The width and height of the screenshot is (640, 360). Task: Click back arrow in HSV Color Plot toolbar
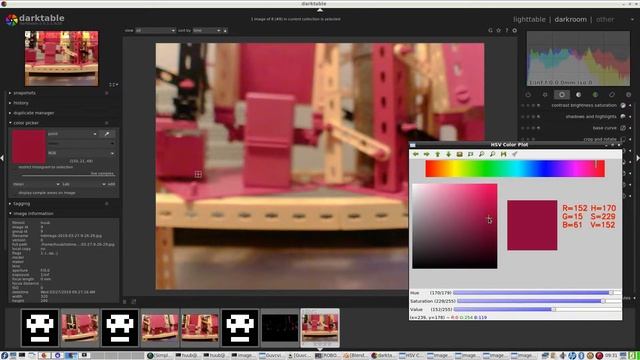pos(416,154)
